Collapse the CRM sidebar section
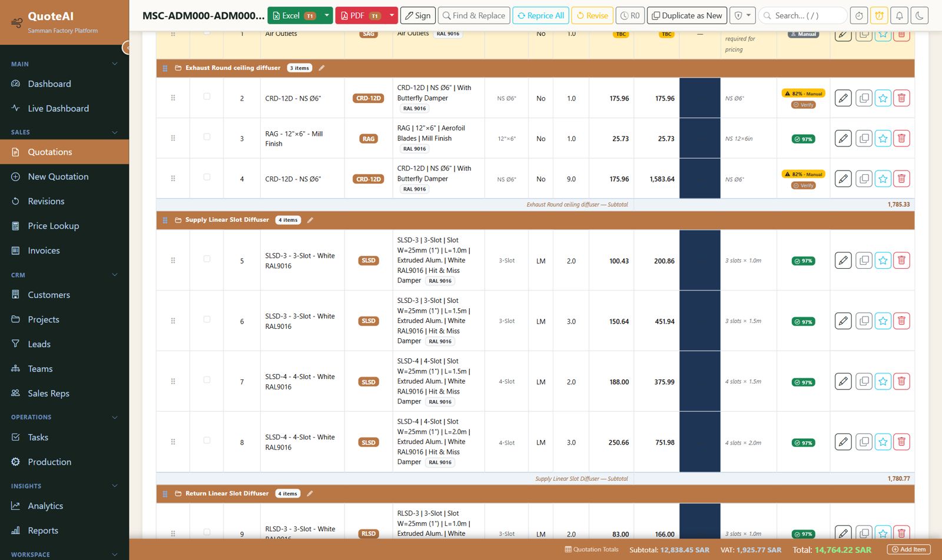 click(x=115, y=275)
